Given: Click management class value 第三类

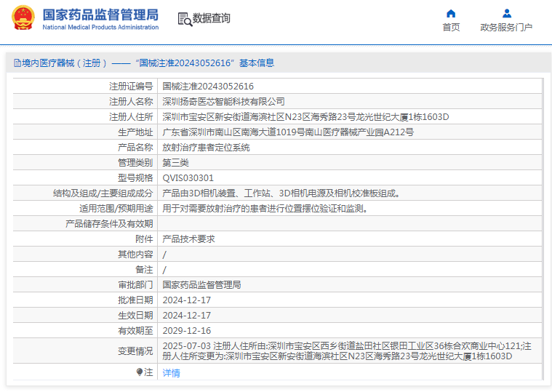Looking at the screenshot, I should 176,163.
